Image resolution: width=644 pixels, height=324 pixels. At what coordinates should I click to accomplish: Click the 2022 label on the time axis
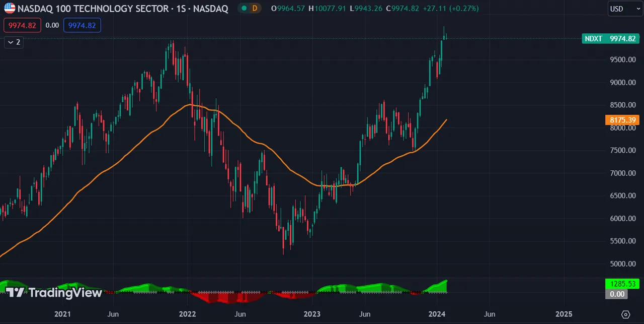pyautogui.click(x=187, y=314)
